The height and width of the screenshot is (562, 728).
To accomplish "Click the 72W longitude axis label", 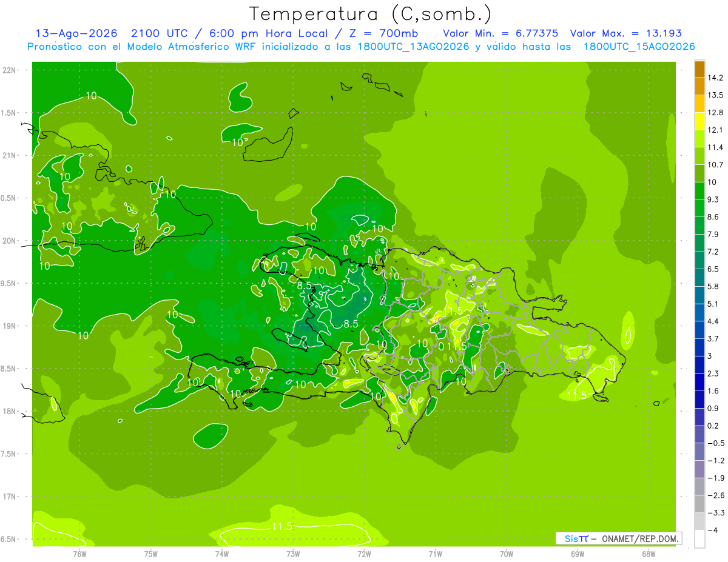I will 364,554.
